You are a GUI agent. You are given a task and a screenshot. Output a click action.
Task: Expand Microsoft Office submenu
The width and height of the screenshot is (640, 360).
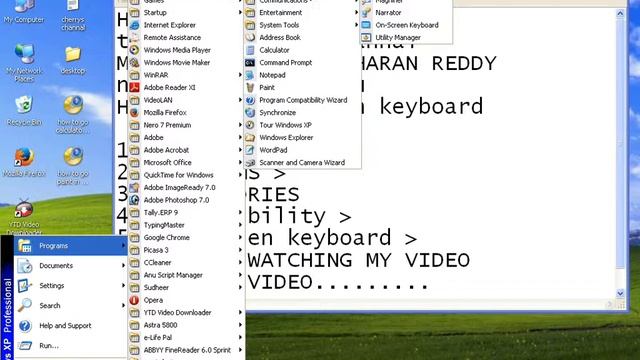pos(187,162)
